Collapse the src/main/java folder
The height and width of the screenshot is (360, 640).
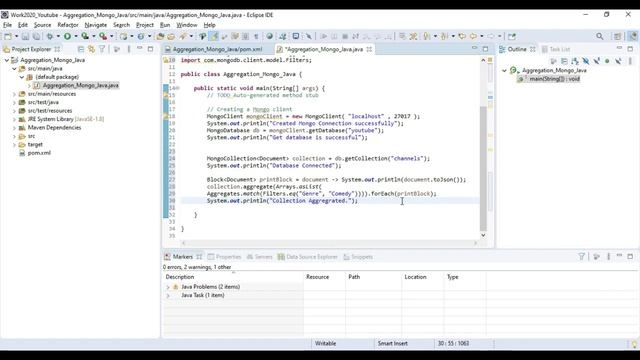[x=14, y=69]
